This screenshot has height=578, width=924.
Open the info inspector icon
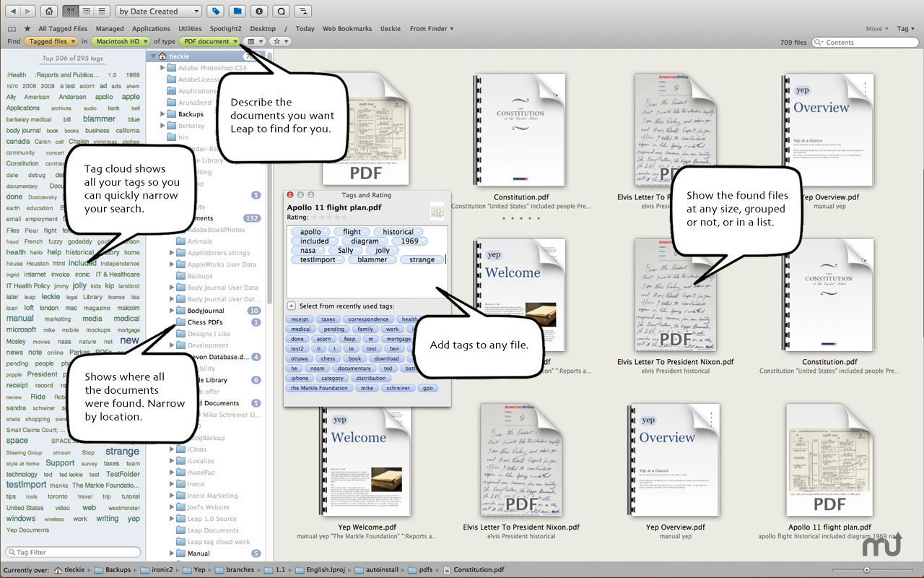259,11
